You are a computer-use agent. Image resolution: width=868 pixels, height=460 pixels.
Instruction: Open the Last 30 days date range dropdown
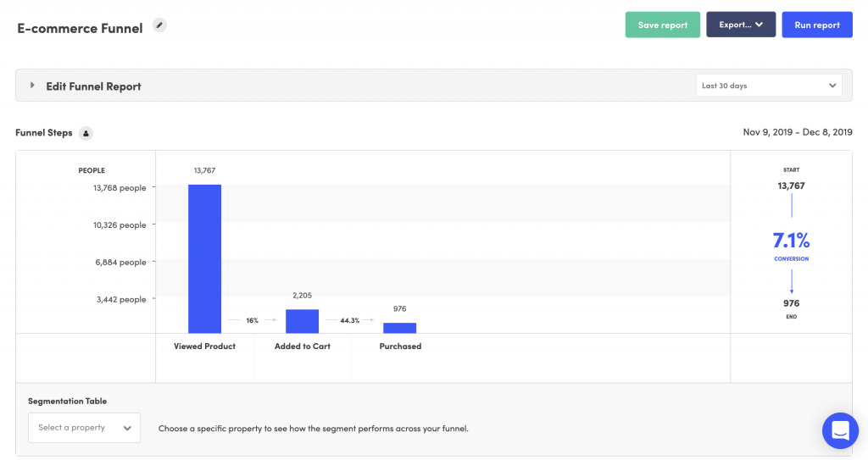769,86
